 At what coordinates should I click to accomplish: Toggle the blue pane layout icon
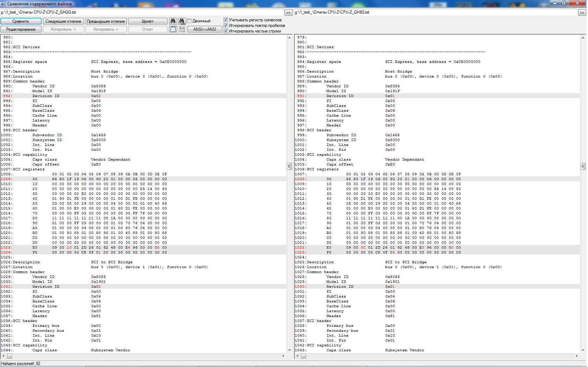173,29
